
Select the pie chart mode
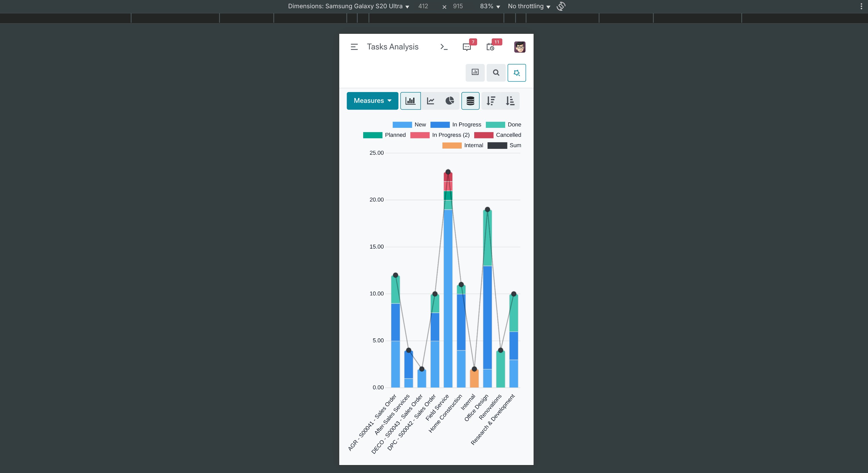coord(449,101)
